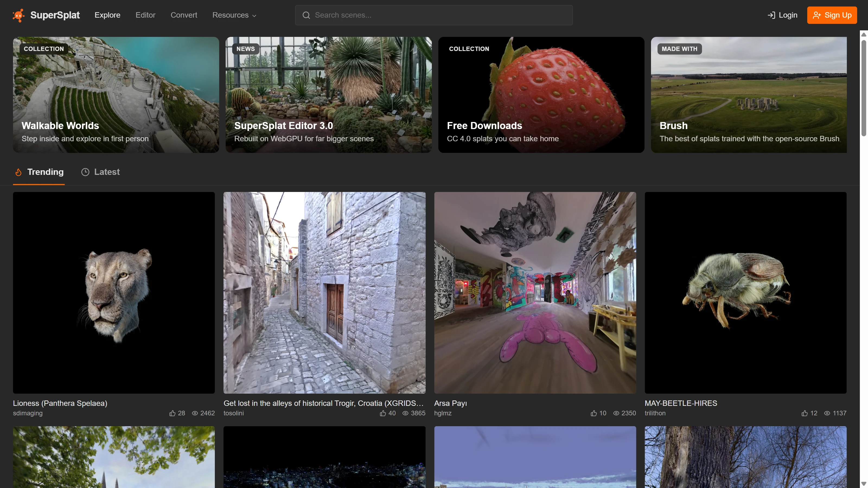The height and width of the screenshot is (488, 868).
Task: Open the bare tree trunk scene thumbnail
Action: (x=746, y=457)
